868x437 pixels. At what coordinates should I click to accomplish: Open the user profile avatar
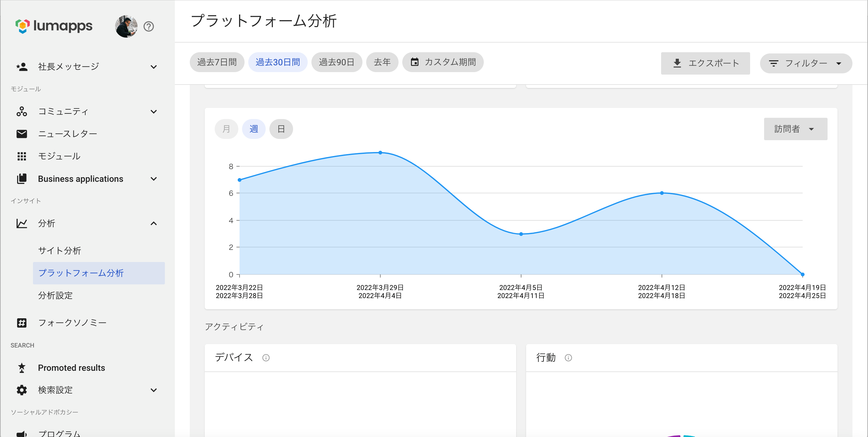click(x=126, y=26)
